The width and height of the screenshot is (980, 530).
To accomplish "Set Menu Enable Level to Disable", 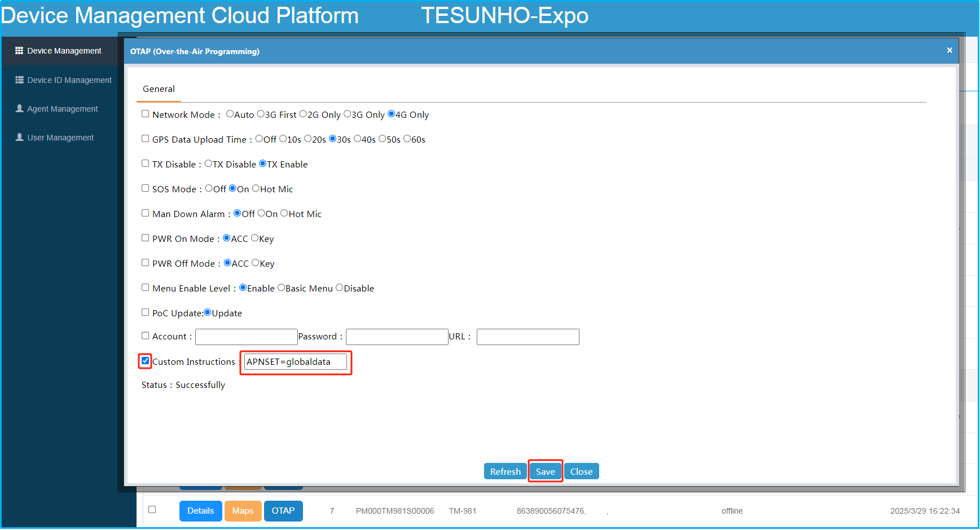I will click(x=339, y=288).
